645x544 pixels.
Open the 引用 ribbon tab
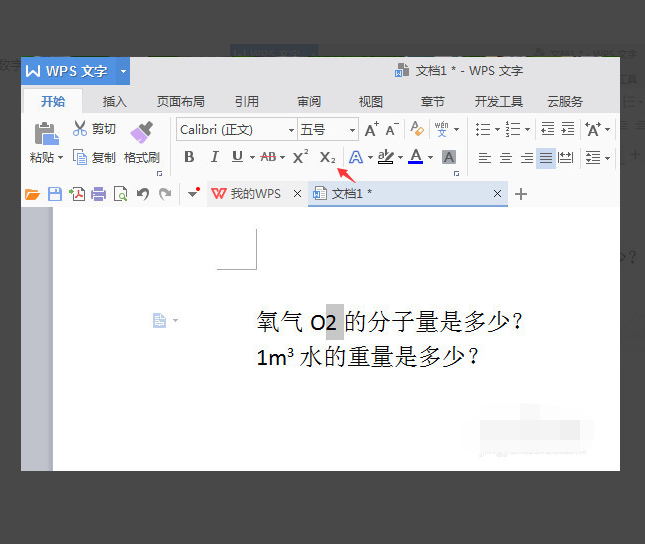[x=247, y=101]
